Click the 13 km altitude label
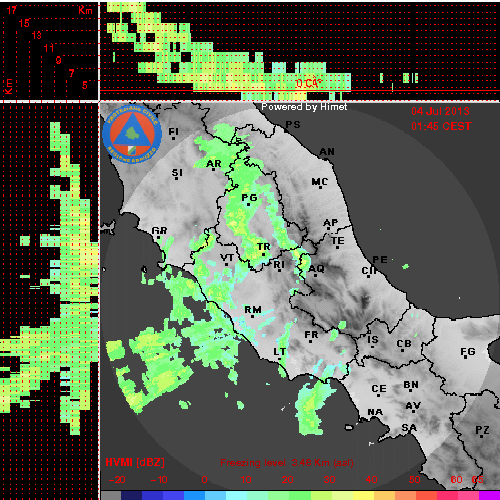Viewport: 500px width, 500px height. [x=36, y=35]
